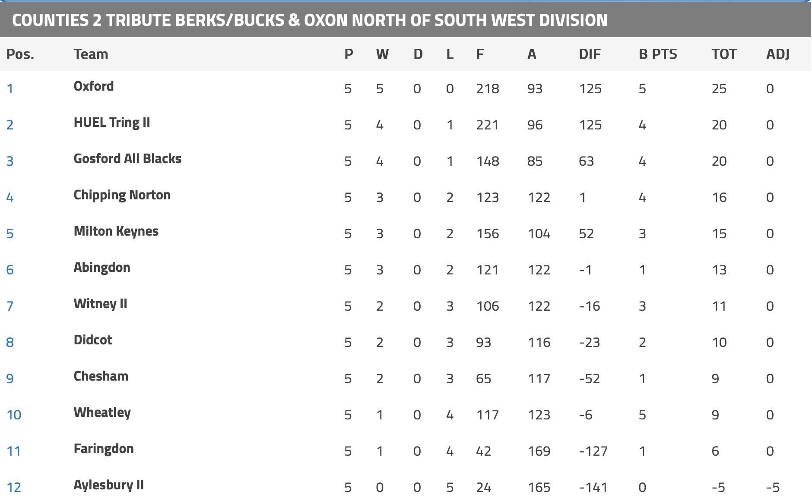The width and height of the screenshot is (812, 504).
Task: Click Wheatley team name
Action: coord(102,413)
